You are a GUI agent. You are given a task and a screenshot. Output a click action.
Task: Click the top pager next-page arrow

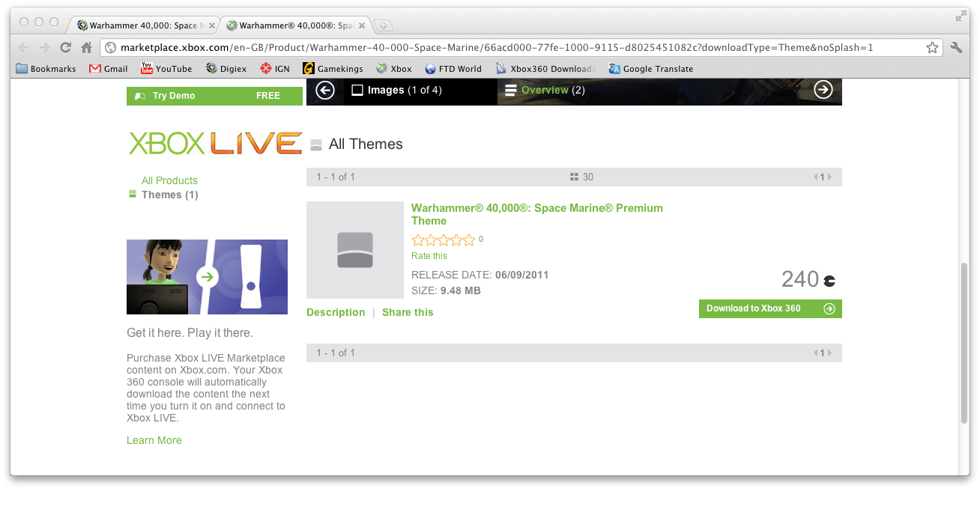(x=829, y=177)
